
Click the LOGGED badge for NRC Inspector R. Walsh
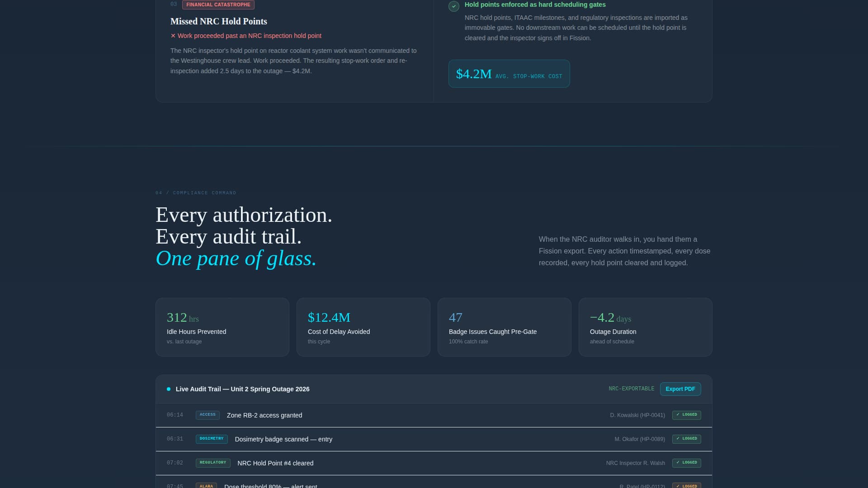pos(687,463)
